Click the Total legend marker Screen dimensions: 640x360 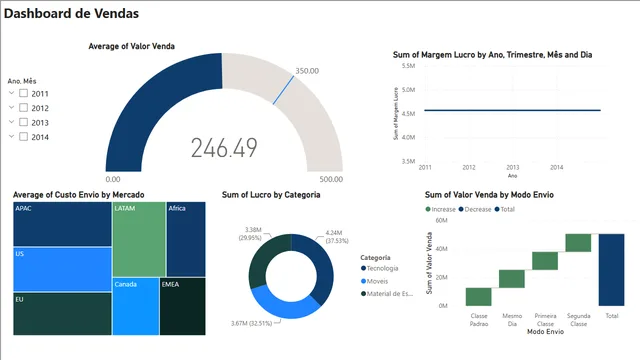(497, 209)
